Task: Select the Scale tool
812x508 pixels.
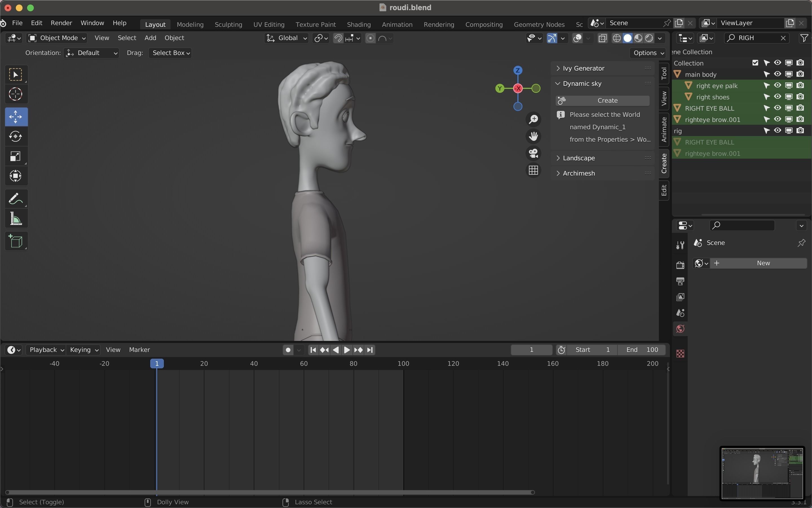Action: (16, 156)
